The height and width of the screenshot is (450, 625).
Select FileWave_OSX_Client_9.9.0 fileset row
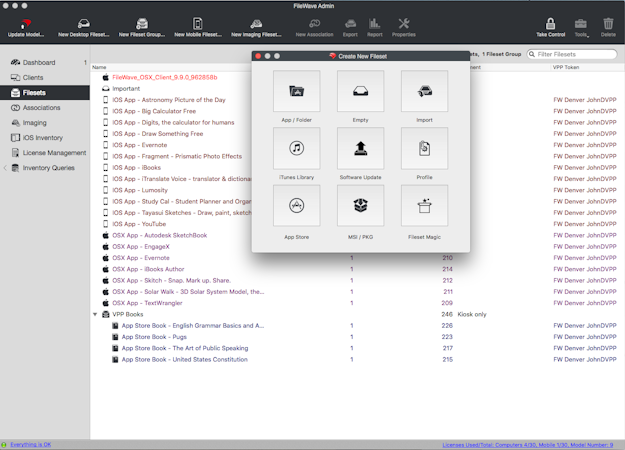[165, 77]
